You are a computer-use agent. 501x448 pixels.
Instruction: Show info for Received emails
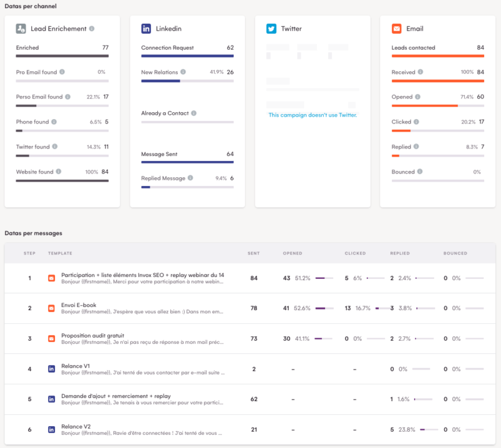pos(420,72)
